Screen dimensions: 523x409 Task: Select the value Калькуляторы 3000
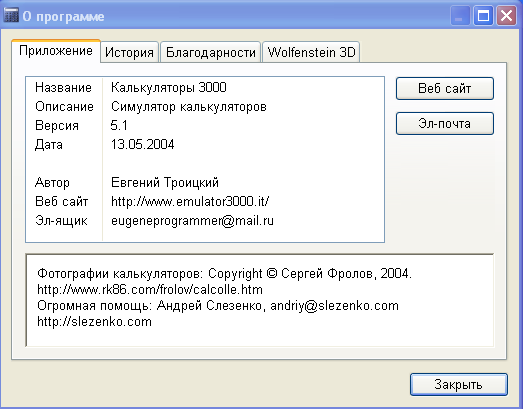coord(169,88)
